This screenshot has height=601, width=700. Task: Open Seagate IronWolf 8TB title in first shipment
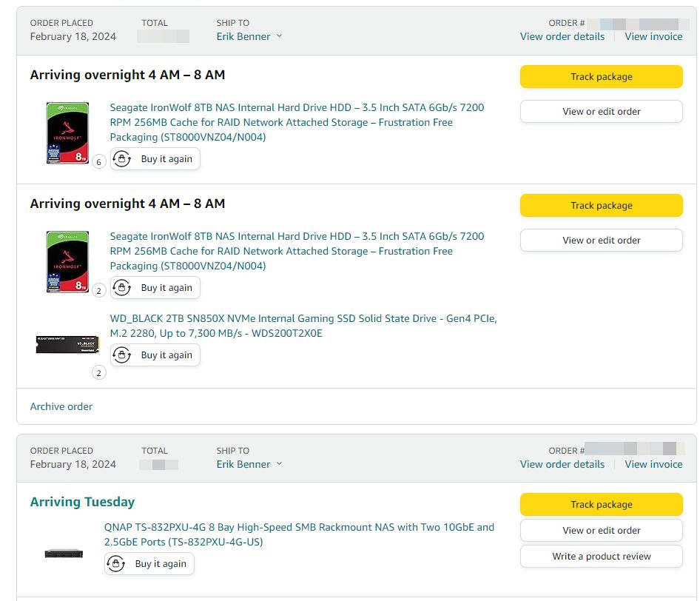[297, 122]
